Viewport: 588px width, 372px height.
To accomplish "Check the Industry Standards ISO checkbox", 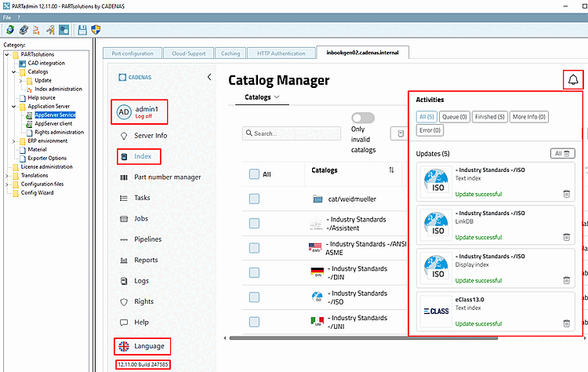I will coord(254,297).
